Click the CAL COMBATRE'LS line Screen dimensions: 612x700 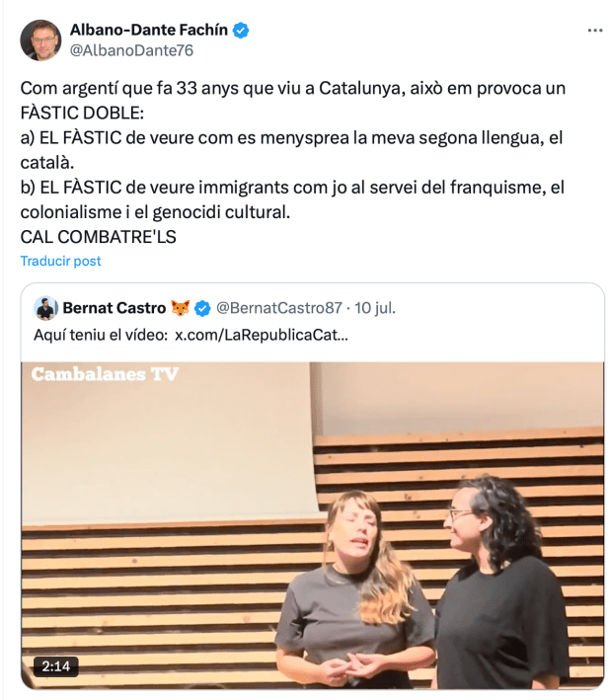pos(98,237)
